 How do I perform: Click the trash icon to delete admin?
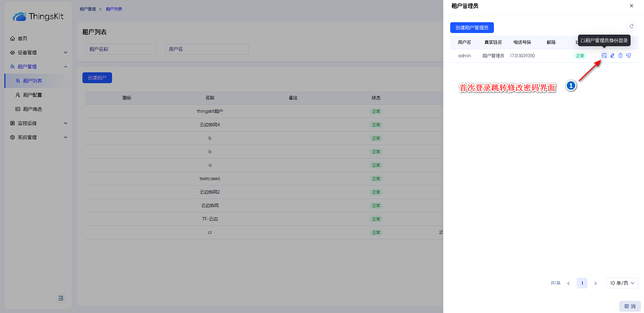(x=620, y=56)
